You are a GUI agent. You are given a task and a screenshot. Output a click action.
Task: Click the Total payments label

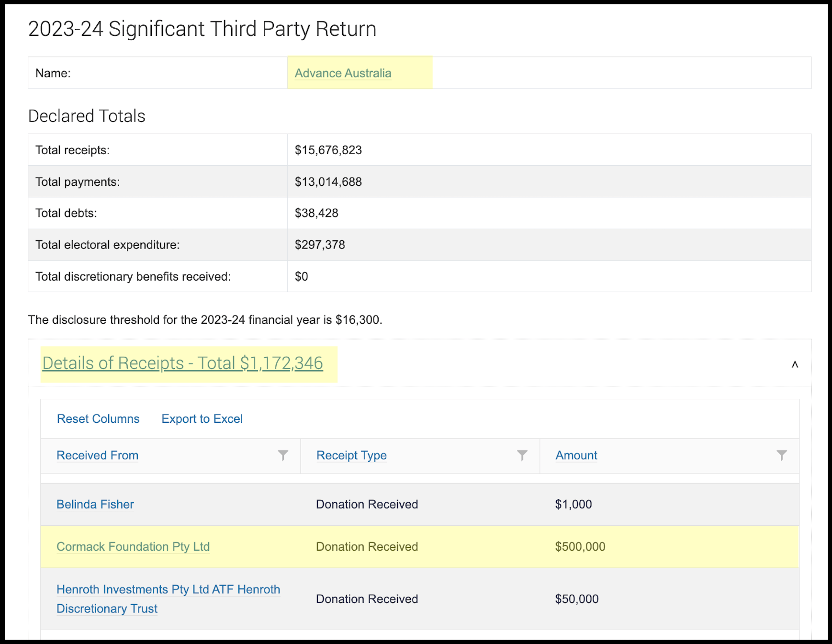click(x=78, y=182)
